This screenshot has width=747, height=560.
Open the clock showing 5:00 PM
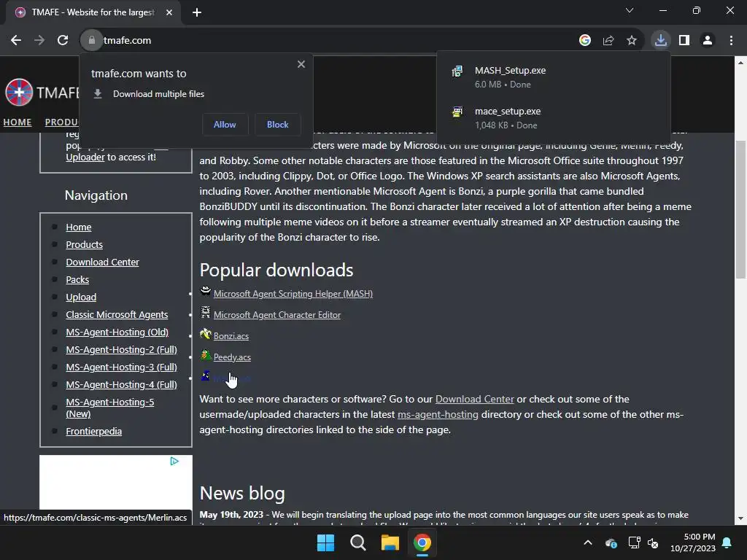pos(693,542)
